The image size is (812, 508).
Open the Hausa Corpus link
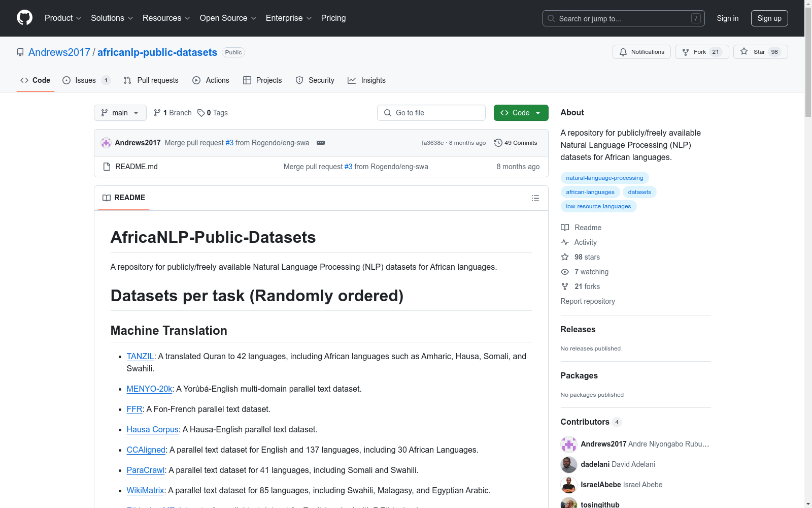click(x=152, y=430)
